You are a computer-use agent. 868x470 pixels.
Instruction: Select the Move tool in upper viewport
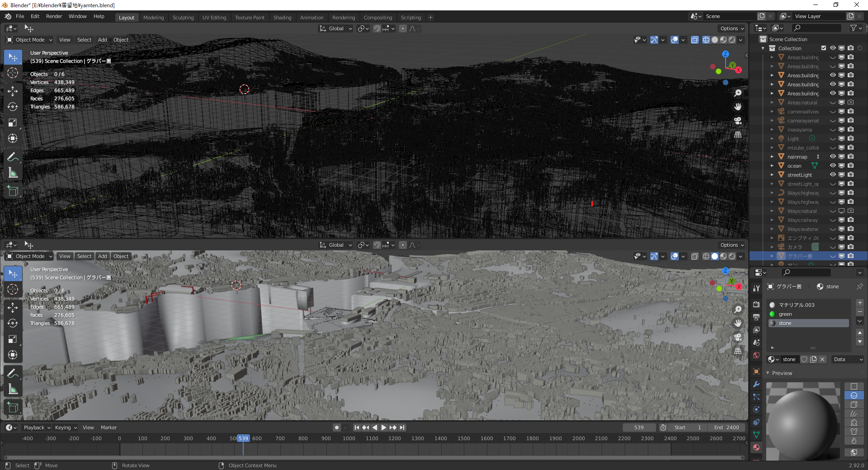(13, 91)
